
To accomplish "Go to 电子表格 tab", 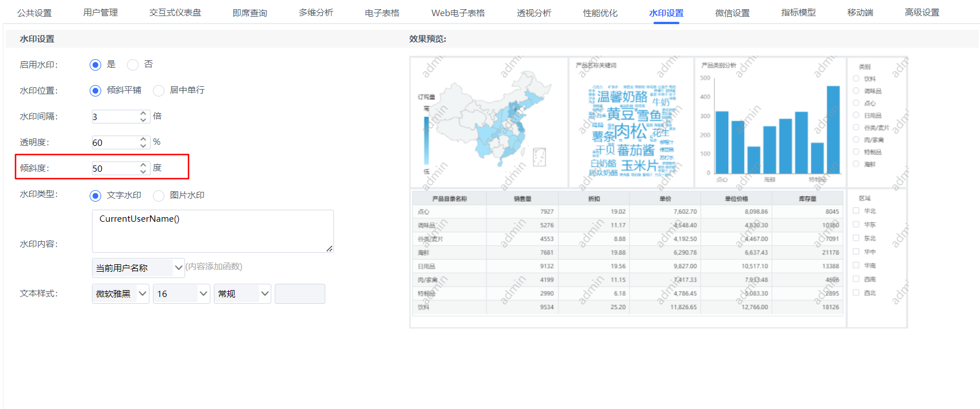I will (382, 13).
